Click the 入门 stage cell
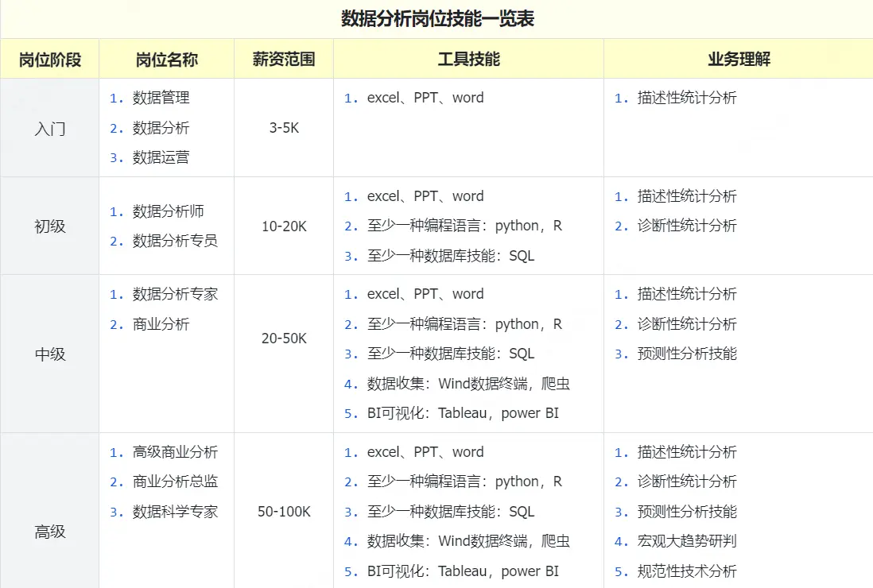 pyautogui.click(x=49, y=128)
